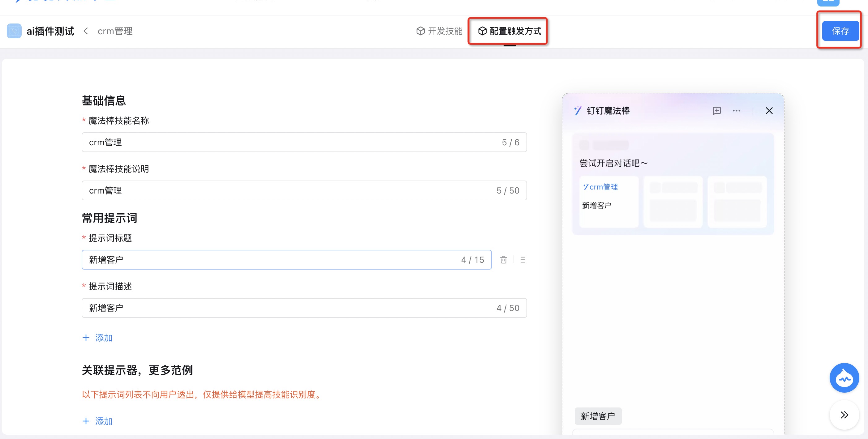The width and height of the screenshot is (868, 439).
Task: Close the 钉钉魔法棒 preview panel
Action: [x=769, y=111]
